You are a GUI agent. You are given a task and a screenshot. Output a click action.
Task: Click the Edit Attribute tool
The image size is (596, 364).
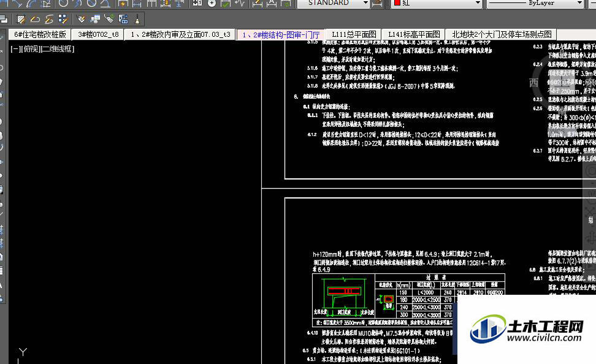pyautogui.click(x=81, y=19)
